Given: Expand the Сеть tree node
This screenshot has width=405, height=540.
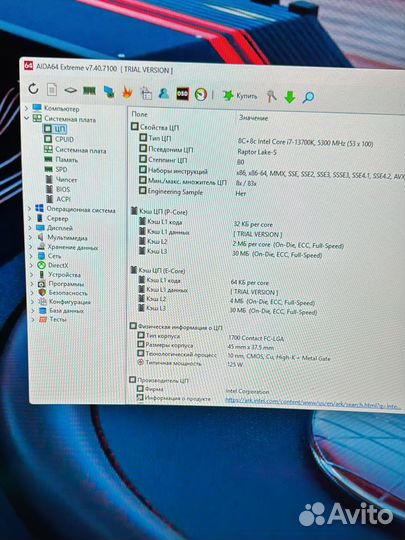Looking at the screenshot, I should click(x=31, y=256).
